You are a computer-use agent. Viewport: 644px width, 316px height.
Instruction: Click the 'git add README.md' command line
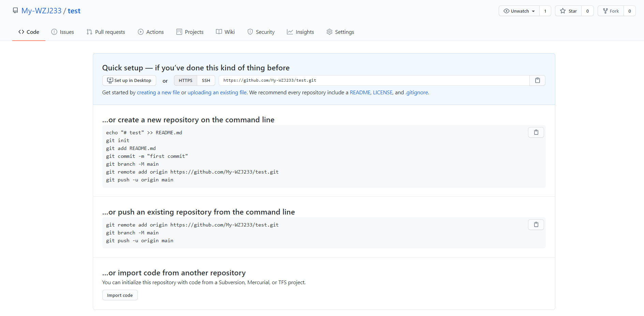[131, 148]
